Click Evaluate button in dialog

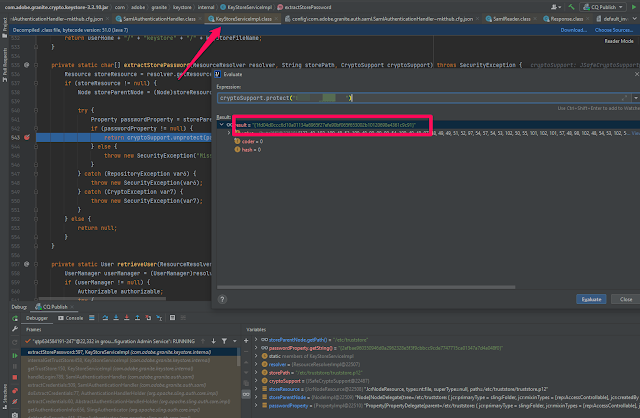point(591,299)
